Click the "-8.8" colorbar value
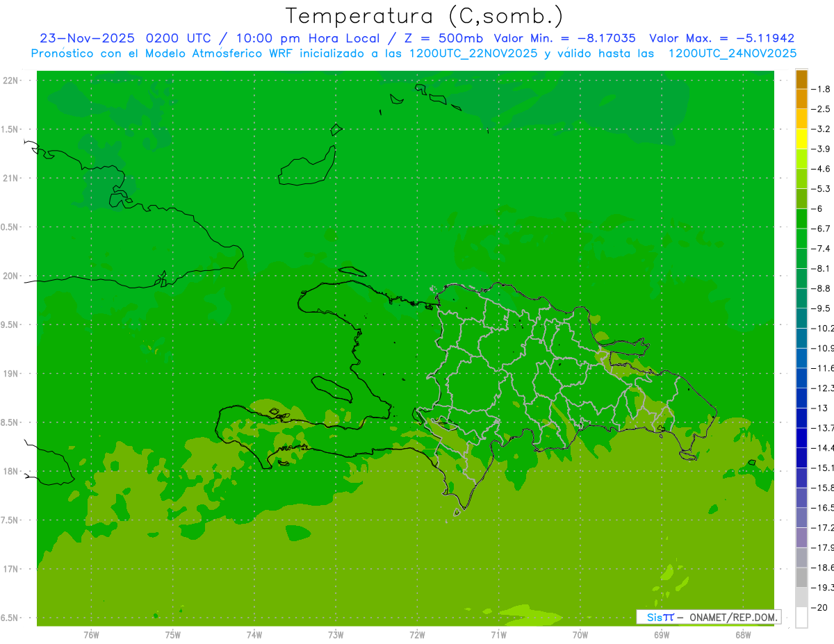The height and width of the screenshot is (644, 834). (821, 288)
